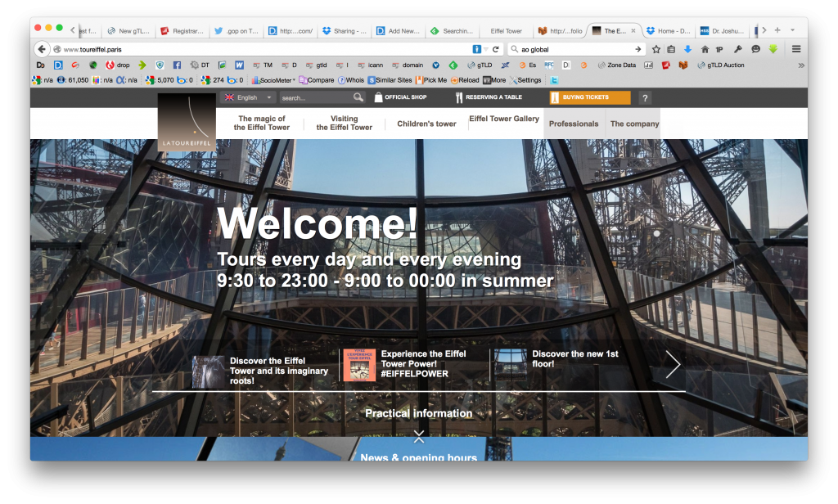Screen dimensions: 838x504
Task: Expand Practical information with the X chevron
Action: coord(419,437)
